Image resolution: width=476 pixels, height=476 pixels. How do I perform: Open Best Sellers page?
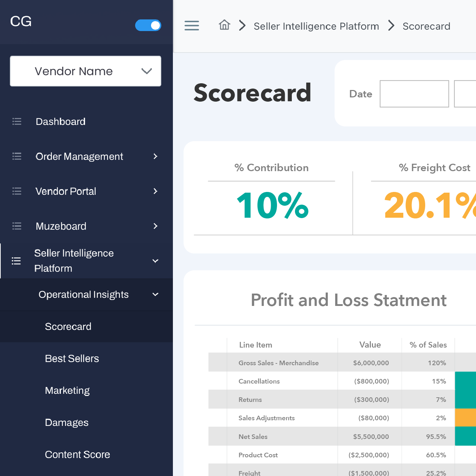[72, 358]
